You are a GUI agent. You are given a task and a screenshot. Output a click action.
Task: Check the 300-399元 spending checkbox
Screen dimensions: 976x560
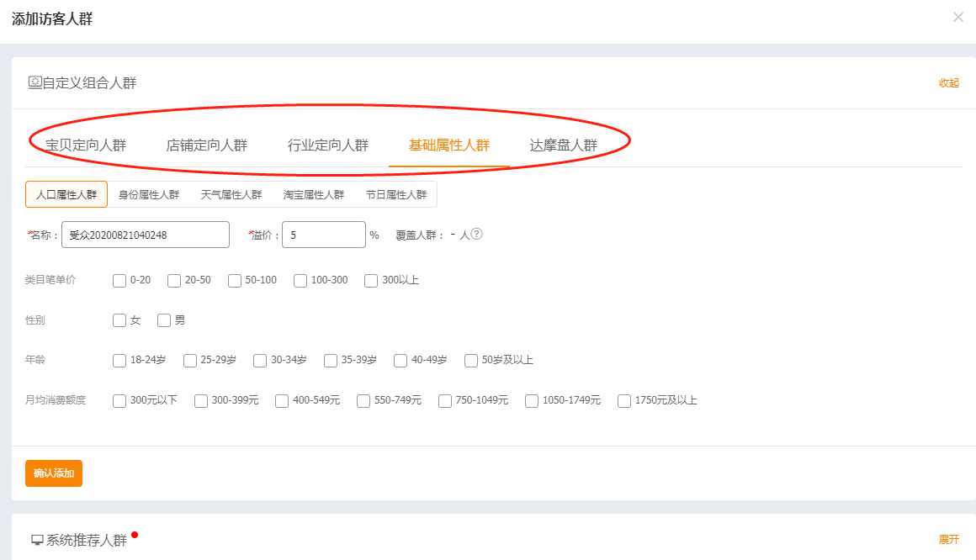pos(201,401)
